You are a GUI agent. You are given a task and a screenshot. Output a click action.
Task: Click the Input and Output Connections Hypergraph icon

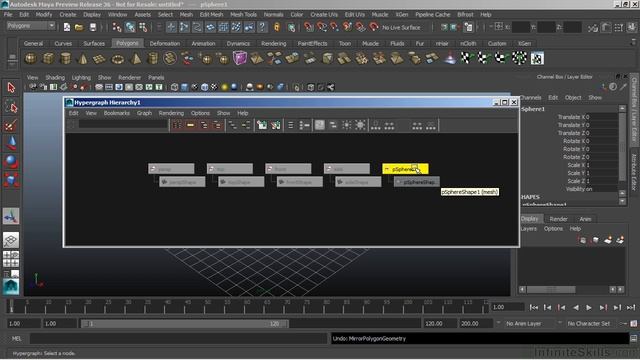click(246, 125)
